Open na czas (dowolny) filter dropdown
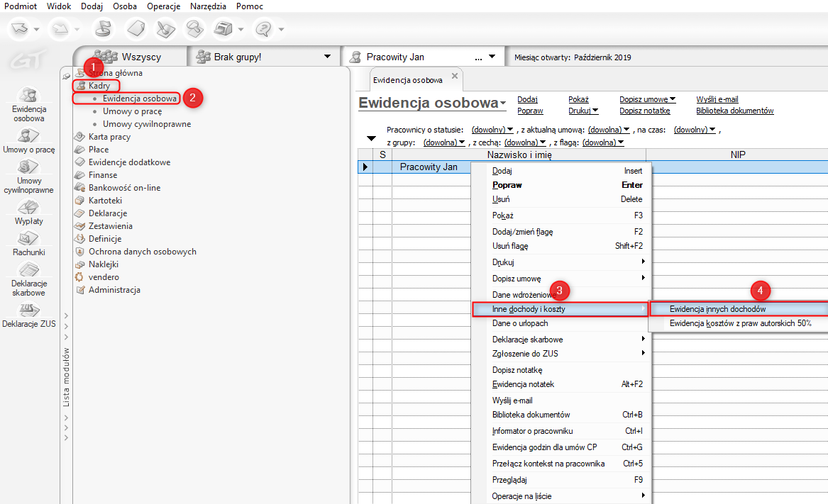This screenshot has height=504, width=828. click(695, 130)
